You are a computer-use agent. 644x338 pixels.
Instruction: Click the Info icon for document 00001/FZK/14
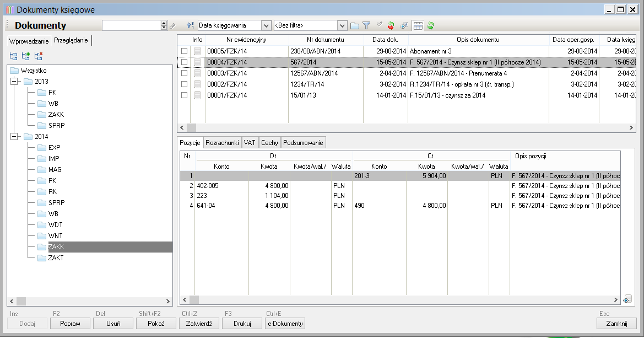click(198, 95)
